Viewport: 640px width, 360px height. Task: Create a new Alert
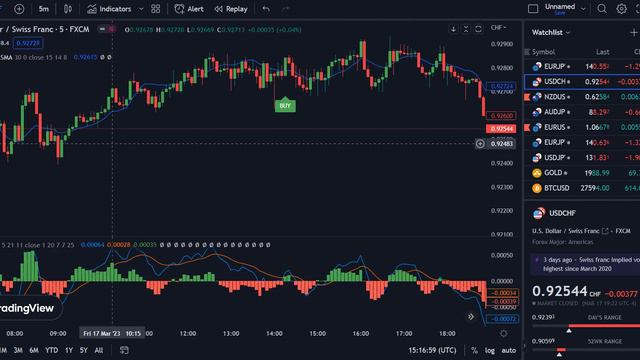coord(189,9)
